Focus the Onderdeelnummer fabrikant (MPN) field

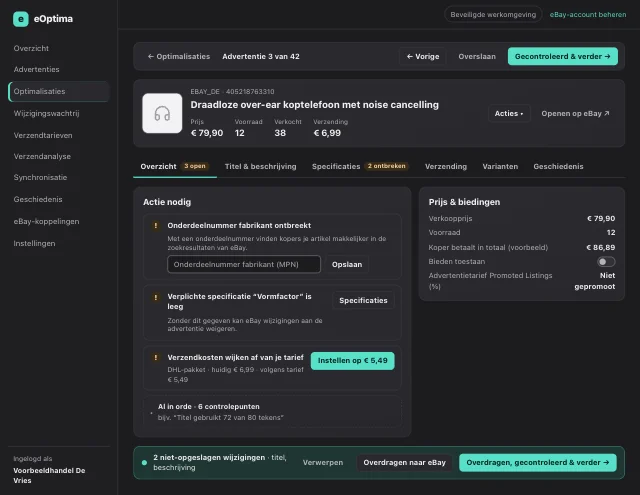click(244, 264)
